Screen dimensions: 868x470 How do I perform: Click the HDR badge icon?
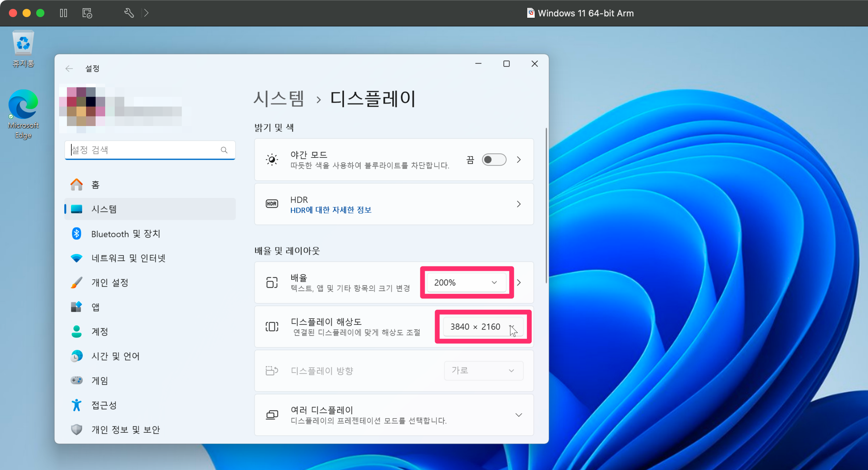point(272,204)
